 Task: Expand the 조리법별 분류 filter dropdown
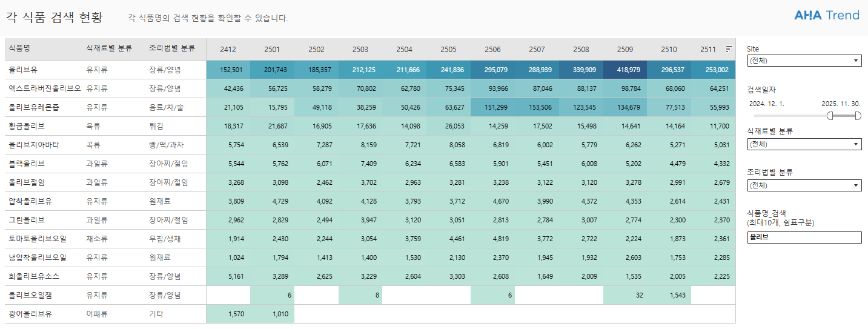coord(804,185)
